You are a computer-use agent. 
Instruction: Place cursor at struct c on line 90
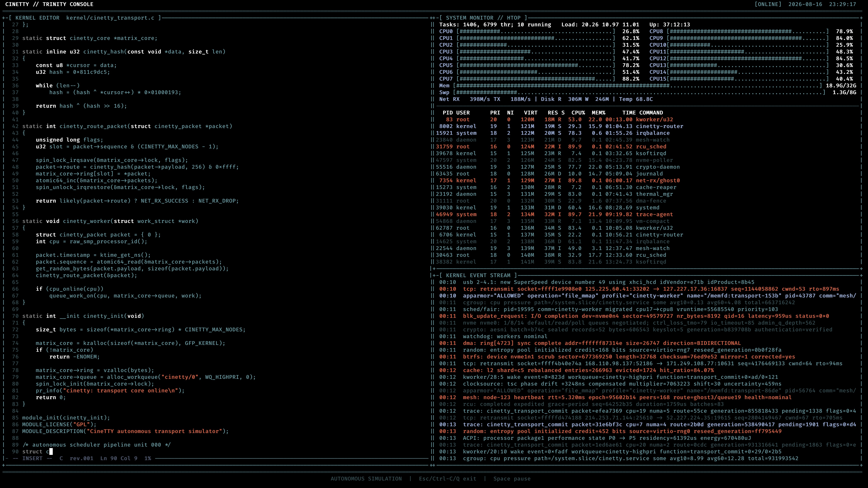(x=51, y=452)
